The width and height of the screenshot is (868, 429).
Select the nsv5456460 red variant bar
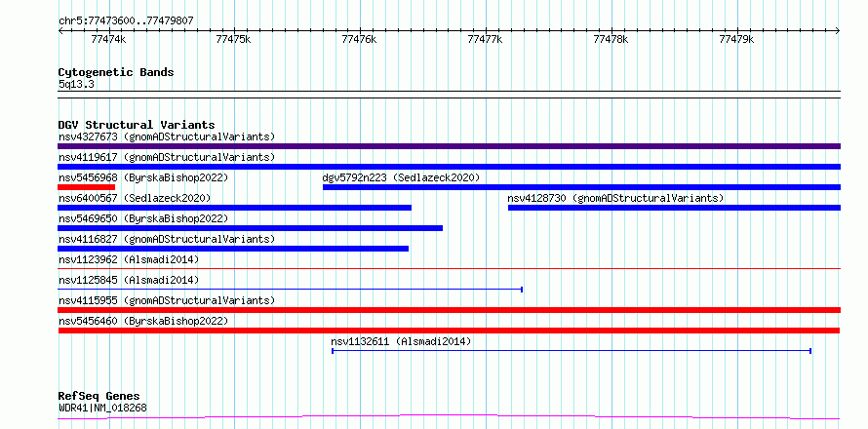(449, 331)
